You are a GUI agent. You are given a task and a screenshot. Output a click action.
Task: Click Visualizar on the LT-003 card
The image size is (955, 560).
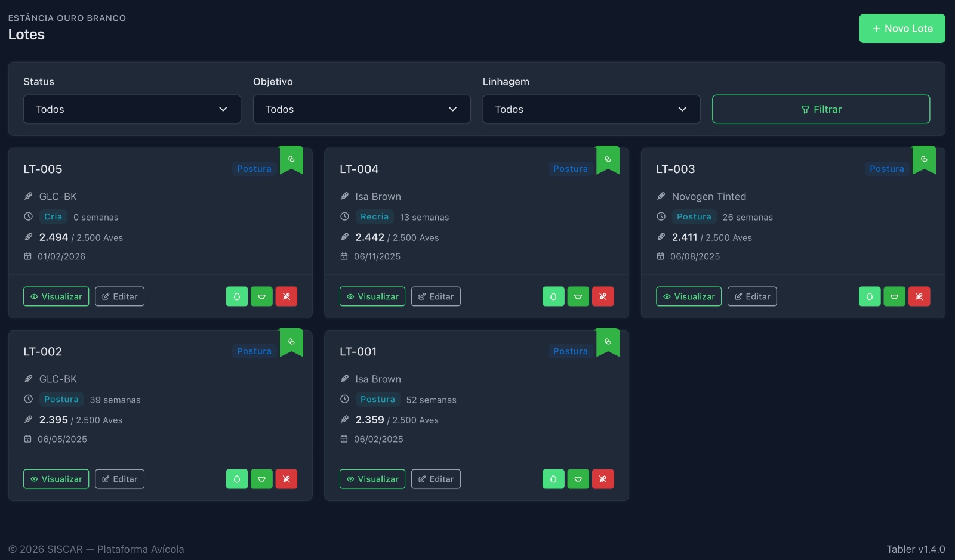point(689,296)
